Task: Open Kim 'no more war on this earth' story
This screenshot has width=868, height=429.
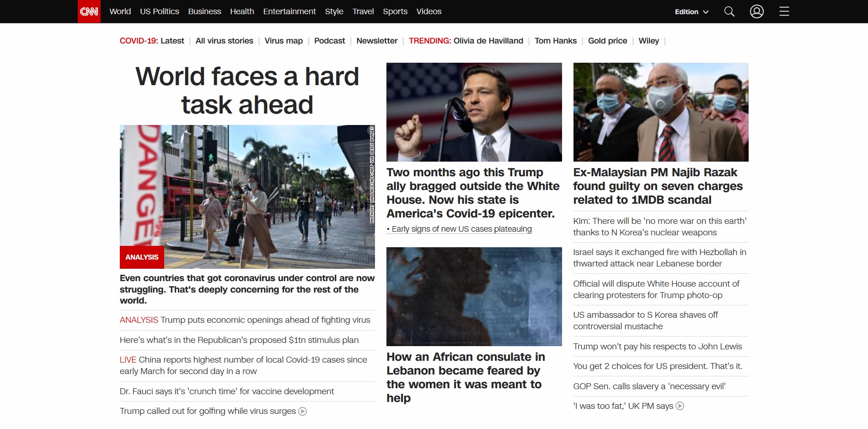Action: pos(660,227)
